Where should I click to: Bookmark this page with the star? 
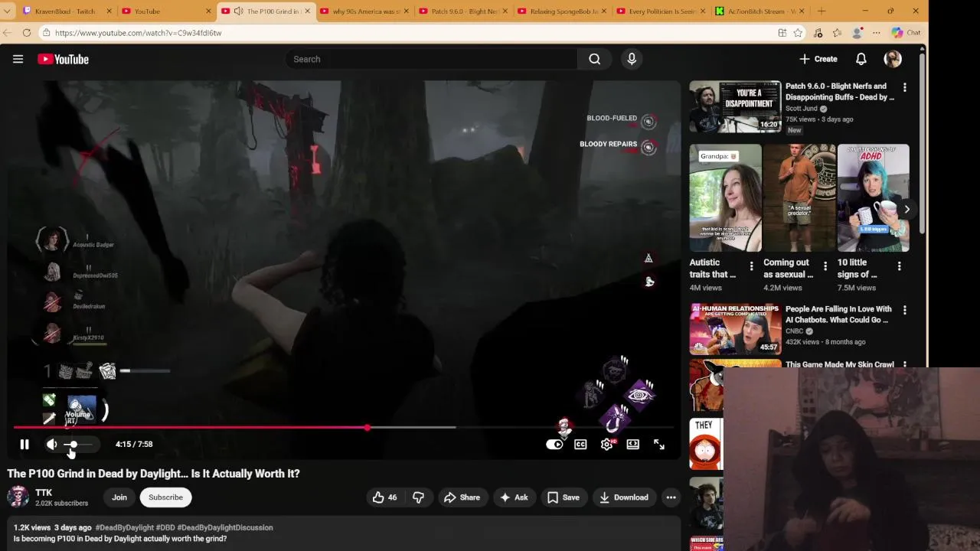pyautogui.click(x=798, y=33)
